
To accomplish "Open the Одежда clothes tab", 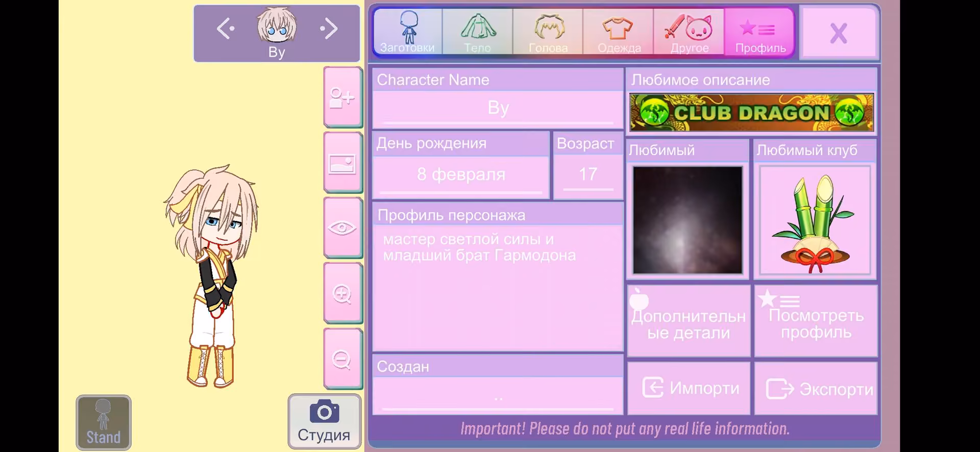I will (x=619, y=32).
